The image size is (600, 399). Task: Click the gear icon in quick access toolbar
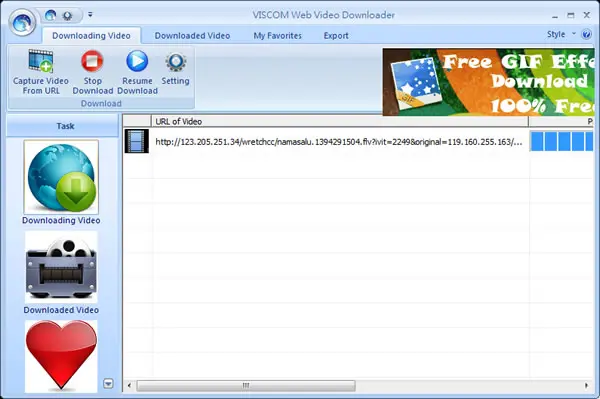click(68, 16)
